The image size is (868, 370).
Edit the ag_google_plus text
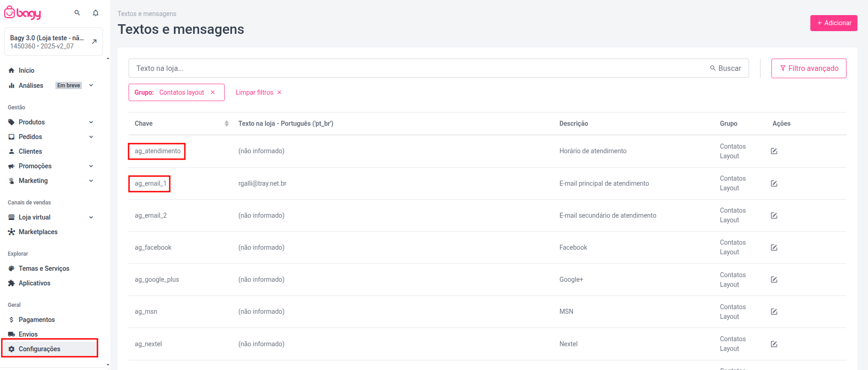point(774,279)
